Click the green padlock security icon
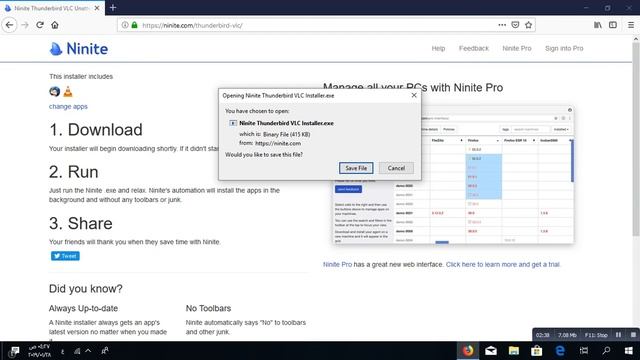The image size is (640, 360). [134, 25]
